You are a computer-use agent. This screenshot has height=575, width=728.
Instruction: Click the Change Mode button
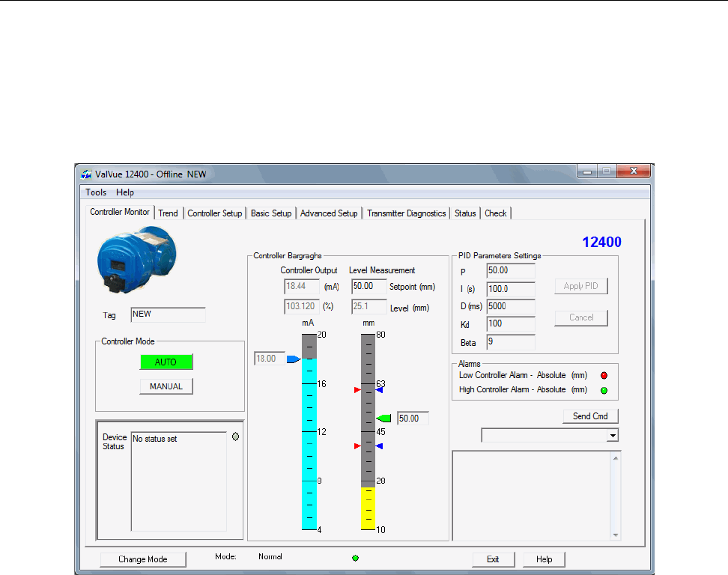point(143,559)
